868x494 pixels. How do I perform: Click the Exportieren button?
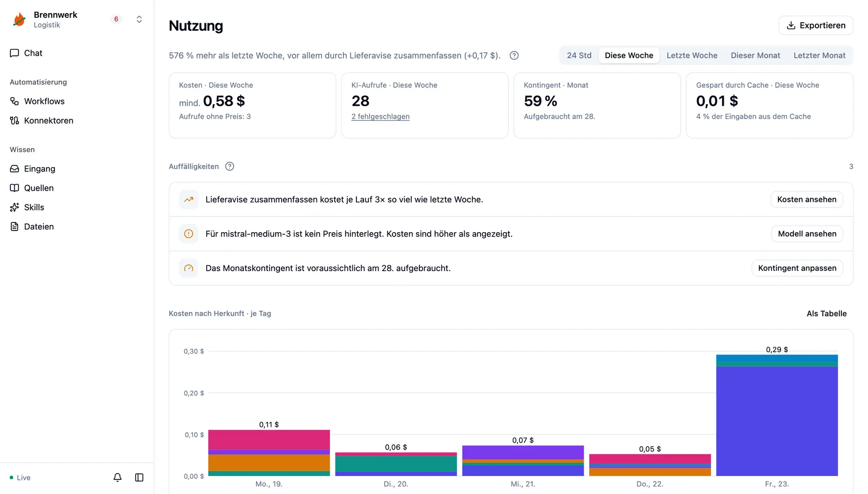point(816,25)
